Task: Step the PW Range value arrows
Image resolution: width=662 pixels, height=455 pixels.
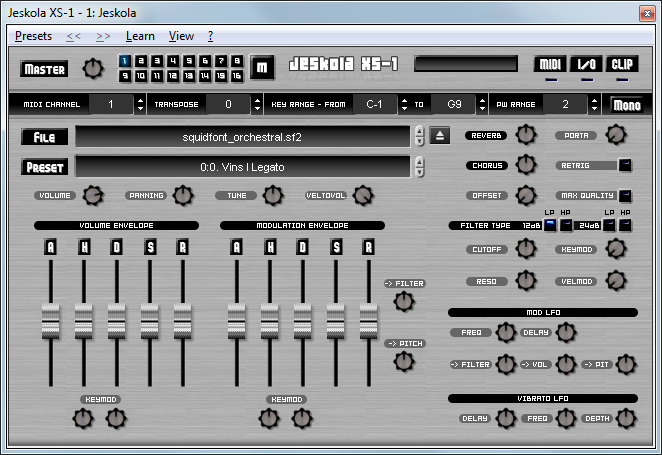Action: (594, 104)
